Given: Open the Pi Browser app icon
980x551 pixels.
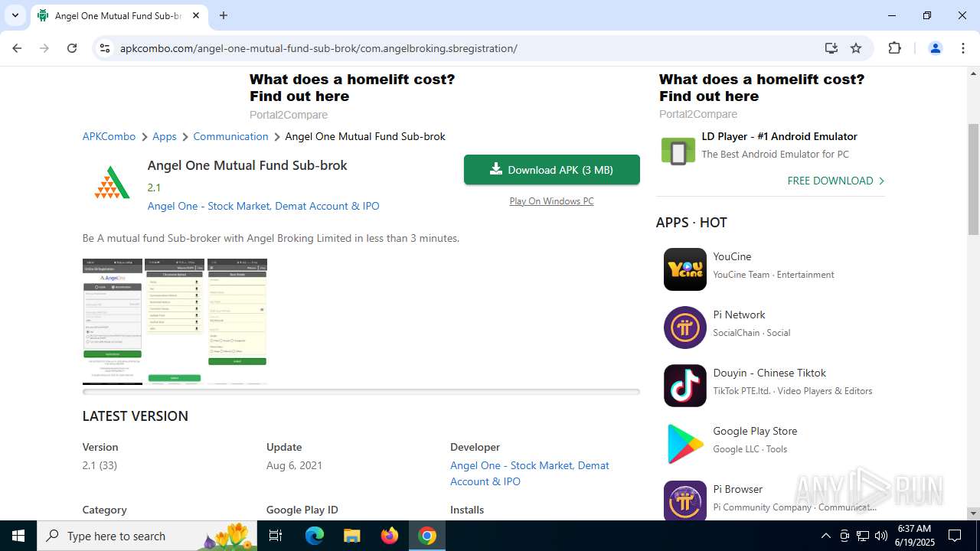Looking at the screenshot, I should click(x=685, y=500).
